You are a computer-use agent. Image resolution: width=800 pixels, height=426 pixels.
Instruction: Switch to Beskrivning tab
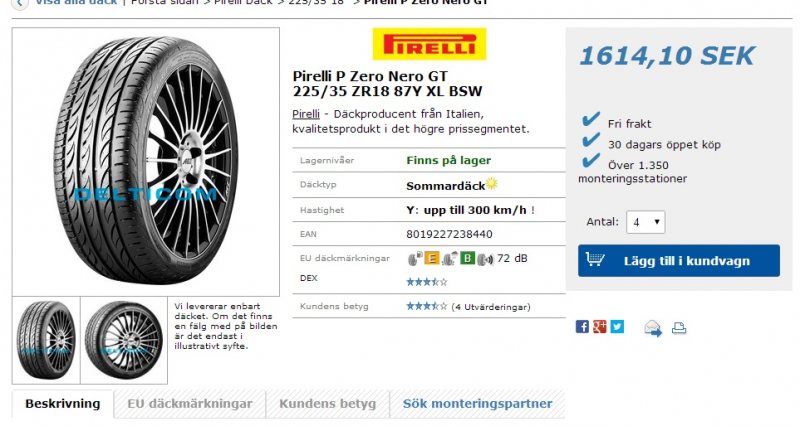[x=63, y=404]
